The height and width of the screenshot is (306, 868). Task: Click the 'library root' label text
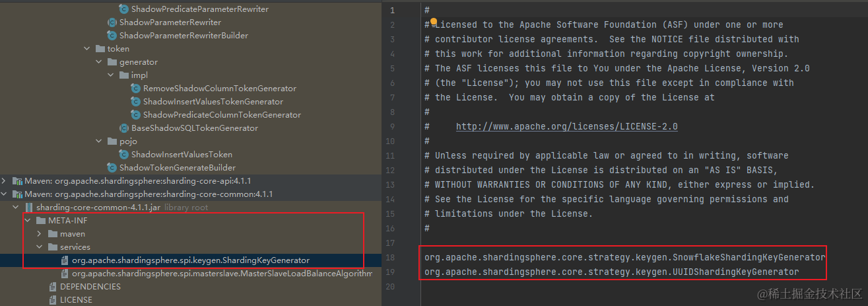tap(185, 207)
